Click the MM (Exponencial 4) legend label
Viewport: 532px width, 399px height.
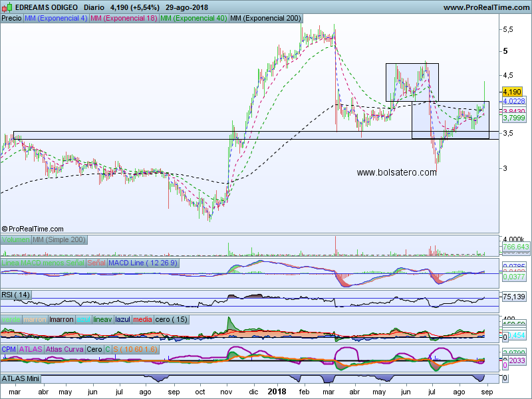pos(56,18)
